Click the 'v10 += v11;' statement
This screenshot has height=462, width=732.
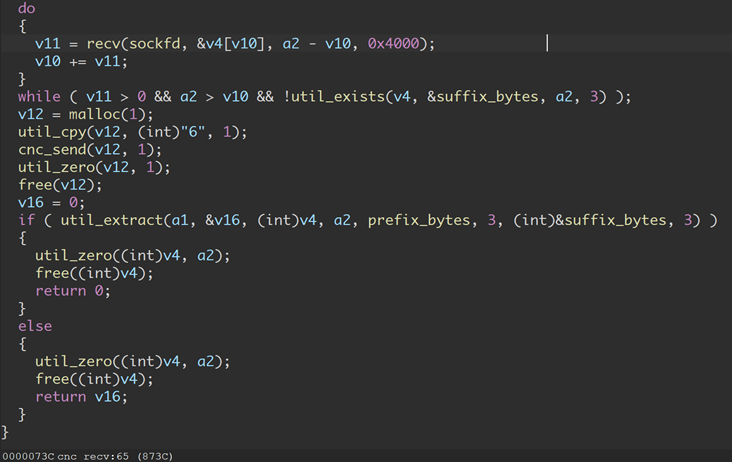pyautogui.click(x=81, y=62)
